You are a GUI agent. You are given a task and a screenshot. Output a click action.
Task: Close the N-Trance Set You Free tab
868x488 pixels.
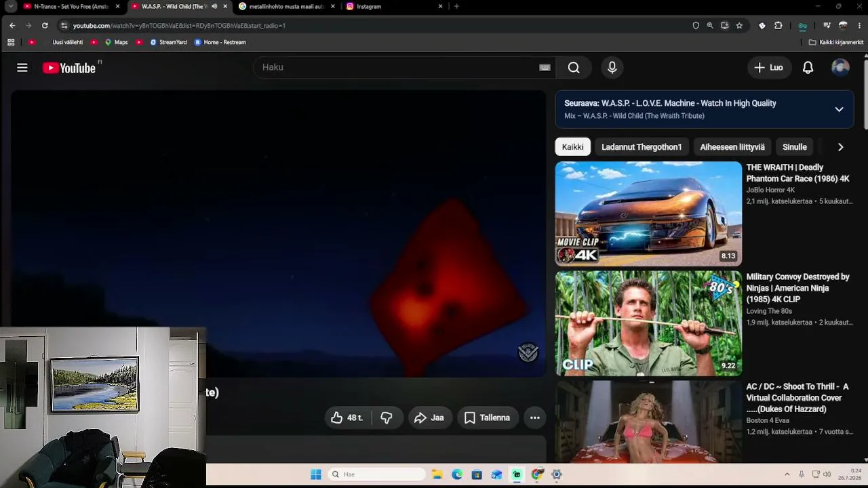(x=117, y=7)
